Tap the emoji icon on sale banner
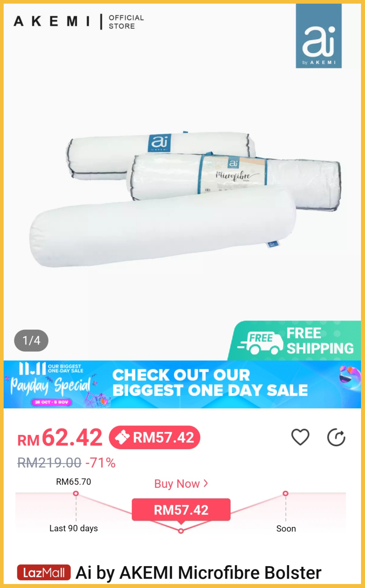The image size is (365, 588). pos(350,378)
